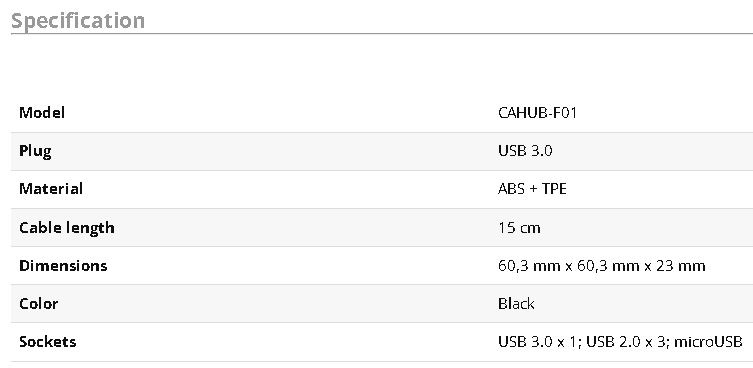Select the Sockets row label
The height and width of the screenshot is (368, 753).
[x=48, y=342]
